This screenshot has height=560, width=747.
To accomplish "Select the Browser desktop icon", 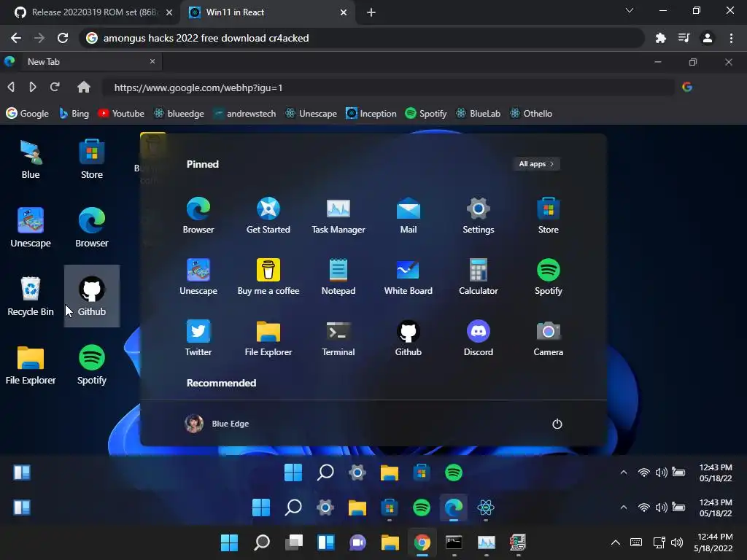I will [91, 227].
